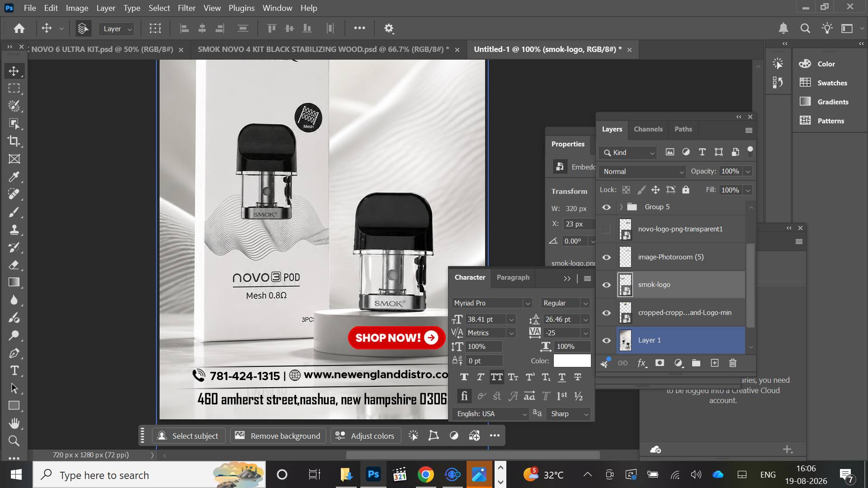Delete layer with trash icon
This screenshot has height=488, width=868.
pyautogui.click(x=733, y=363)
